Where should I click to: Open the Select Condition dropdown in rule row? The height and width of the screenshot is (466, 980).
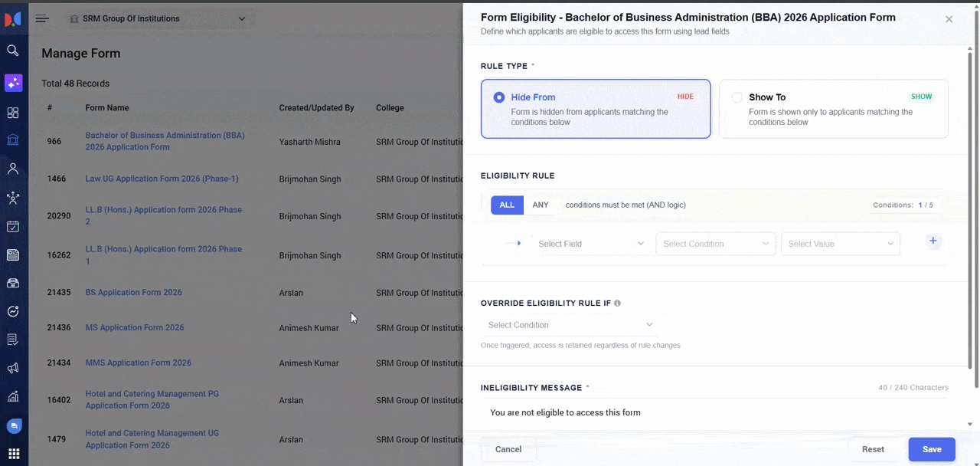[716, 244]
